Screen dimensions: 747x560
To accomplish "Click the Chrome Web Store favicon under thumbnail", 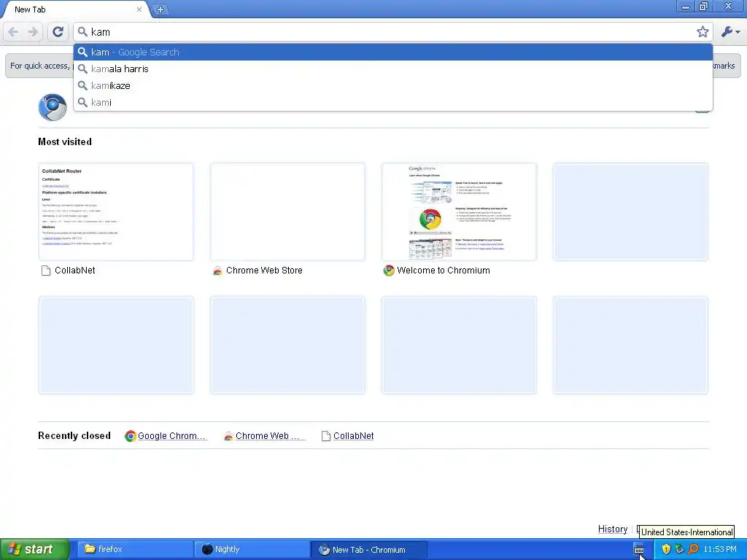I will point(217,271).
